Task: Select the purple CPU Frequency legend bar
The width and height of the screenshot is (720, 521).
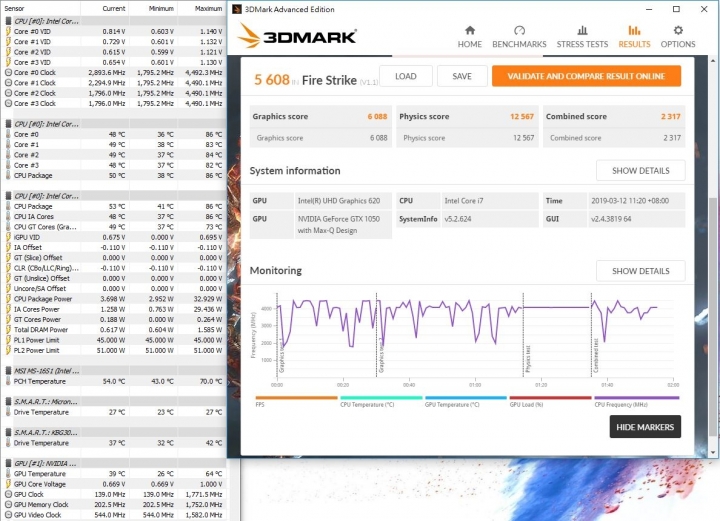Action: tap(636, 398)
